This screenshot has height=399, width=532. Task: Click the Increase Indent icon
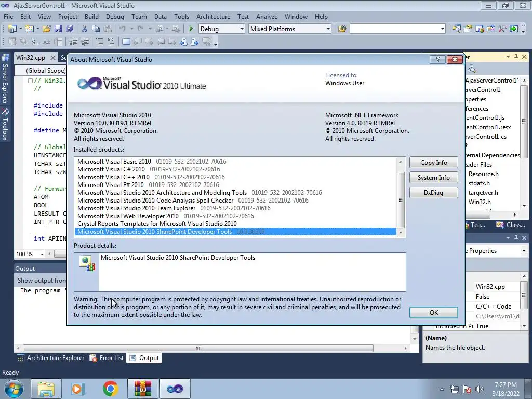point(85,42)
